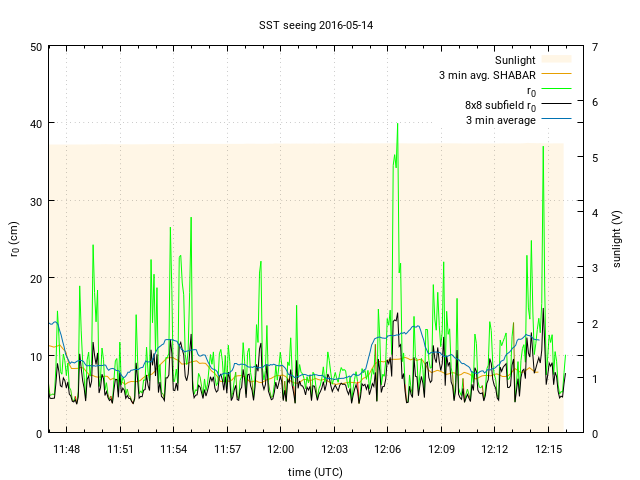Screen dimensions: 640x480
Task: Click the '8x8 subfield r0' legend label
Action: click(x=500, y=105)
